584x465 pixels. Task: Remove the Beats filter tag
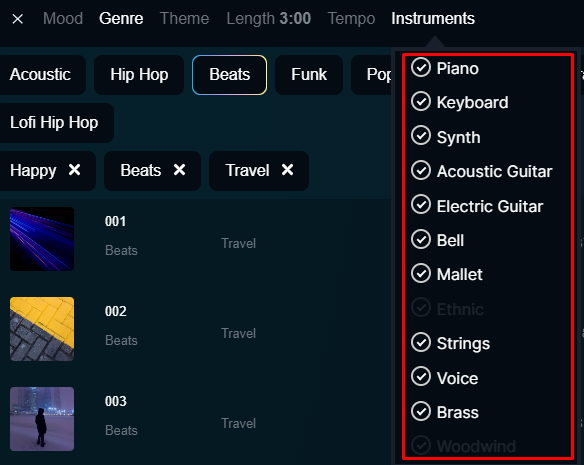[180, 170]
